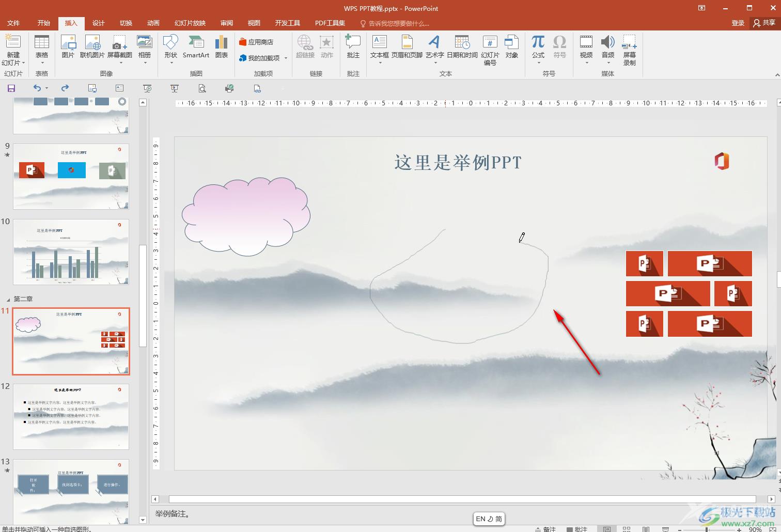781x532 pixels.
Task: Toggle 批注 comments pane in status bar
Action: click(x=577, y=529)
